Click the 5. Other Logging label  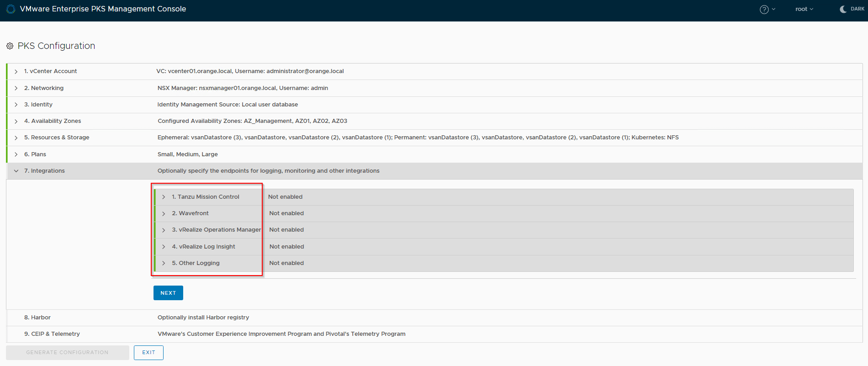point(196,263)
